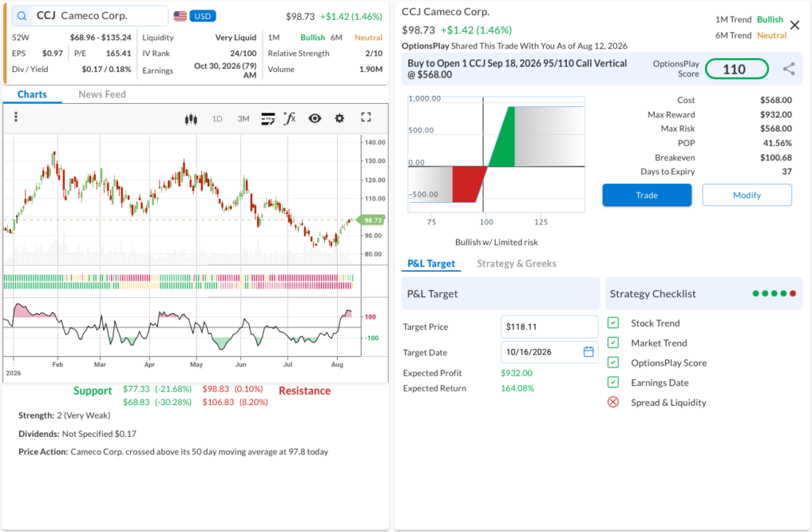
Task: Open chart settings gear icon
Action: (339, 119)
